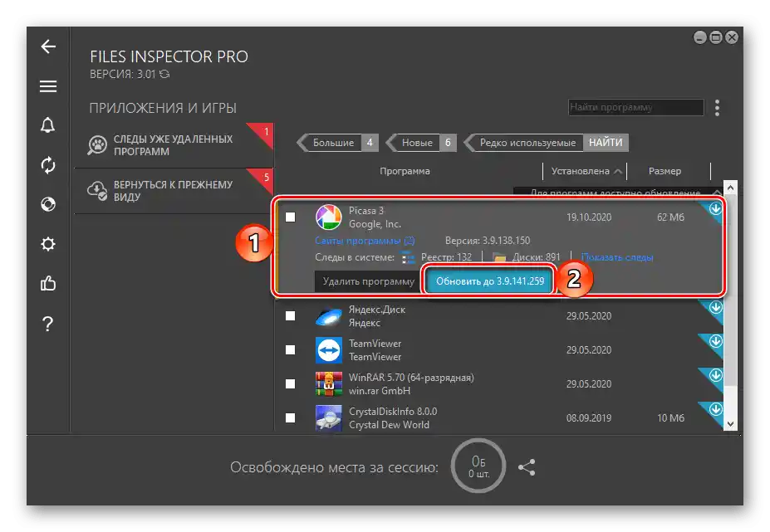Image resolution: width=770 pixels, height=532 pixels.
Task: Open the hamburger menu
Action: point(48,86)
